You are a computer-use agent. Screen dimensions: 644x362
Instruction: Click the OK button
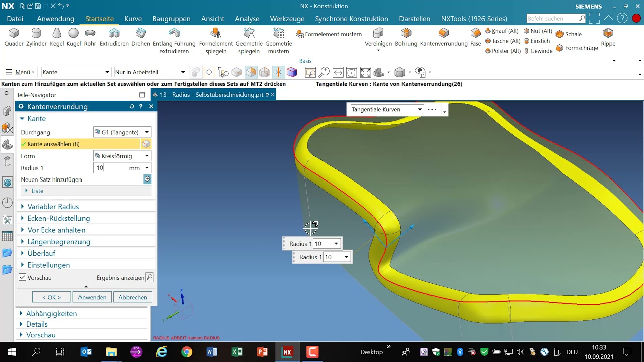[x=51, y=297]
